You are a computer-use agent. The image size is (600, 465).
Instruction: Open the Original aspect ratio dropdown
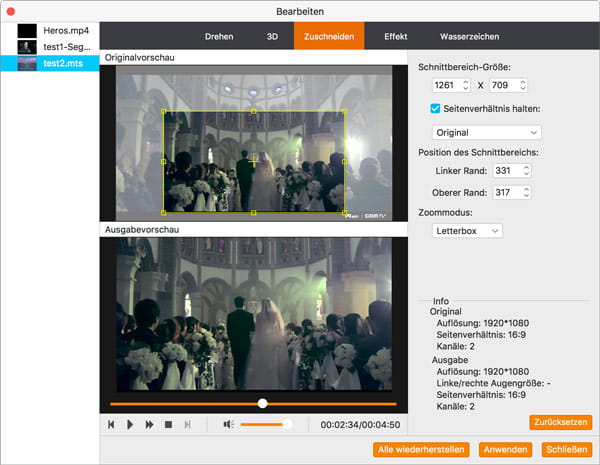point(486,132)
